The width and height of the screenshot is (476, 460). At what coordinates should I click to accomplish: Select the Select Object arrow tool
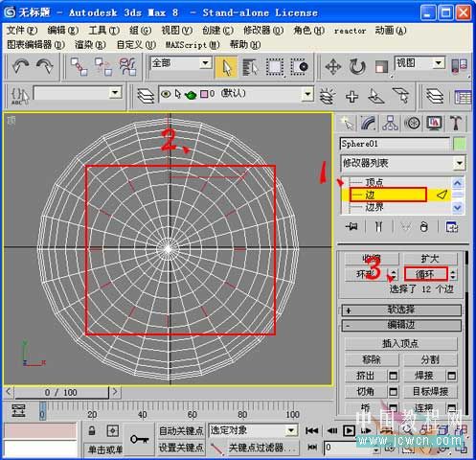point(226,67)
